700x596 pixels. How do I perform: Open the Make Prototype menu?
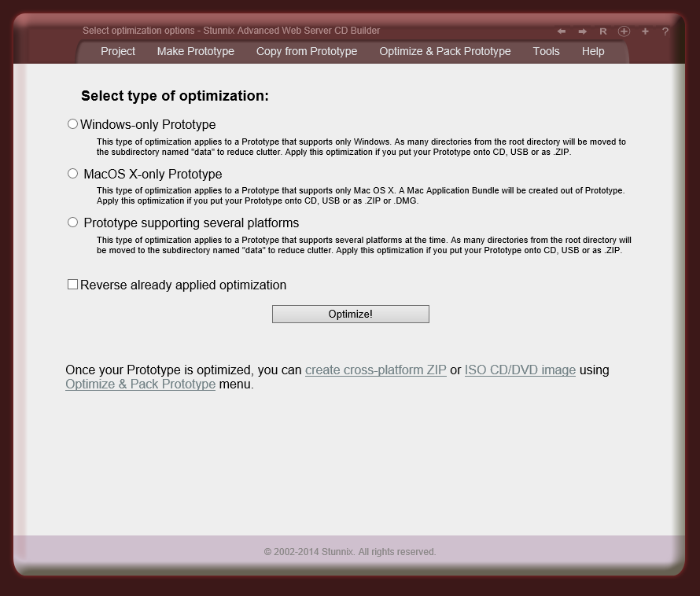(195, 51)
